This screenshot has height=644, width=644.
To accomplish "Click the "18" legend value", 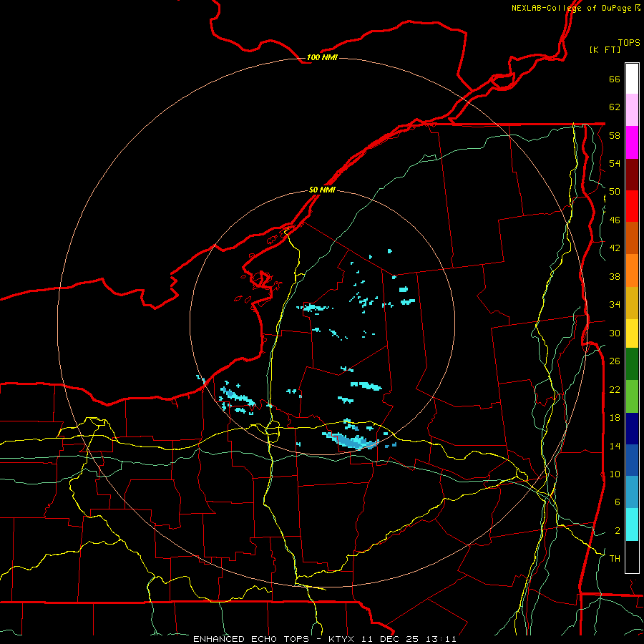I will coord(615,418).
